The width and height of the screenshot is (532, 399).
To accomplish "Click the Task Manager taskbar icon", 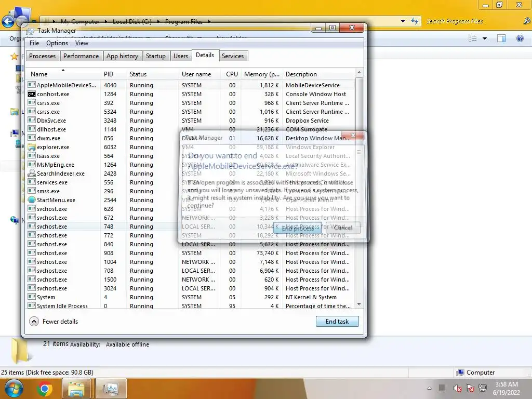I will coord(111,389).
